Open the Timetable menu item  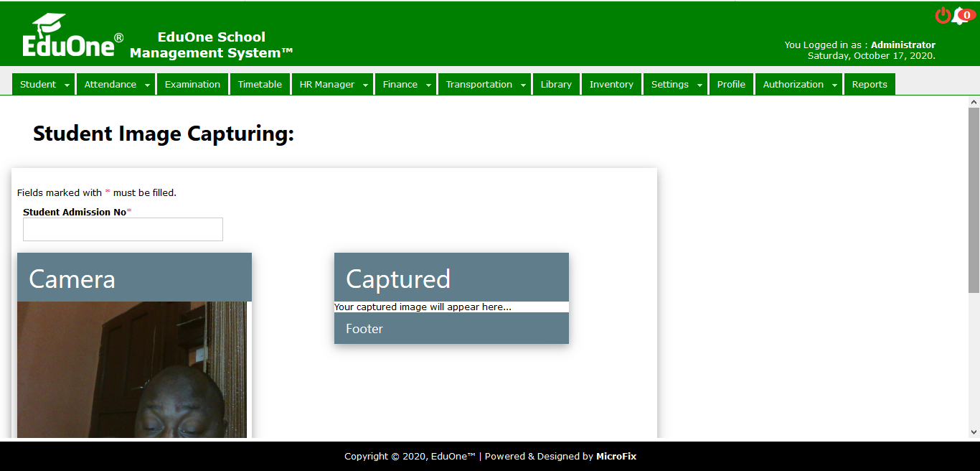tap(260, 84)
